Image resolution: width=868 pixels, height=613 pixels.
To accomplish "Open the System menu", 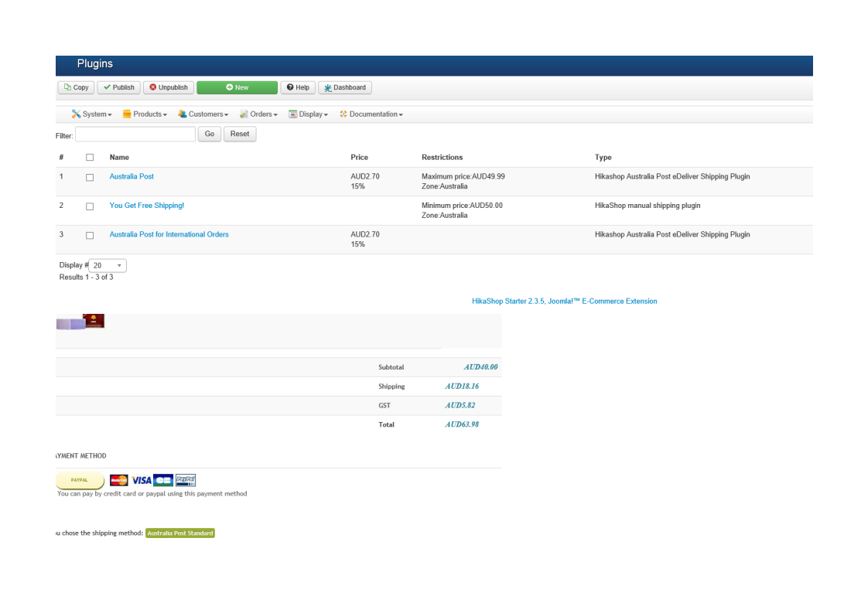I will pos(91,114).
